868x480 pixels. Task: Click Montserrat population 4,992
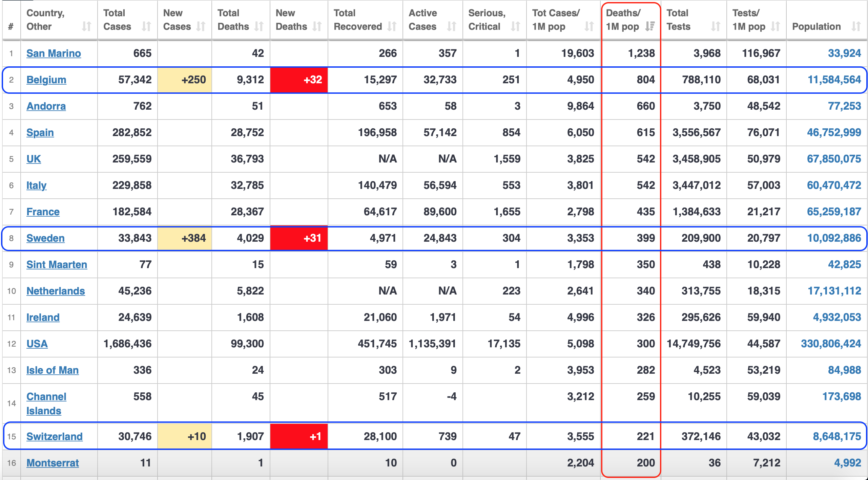coord(847,463)
